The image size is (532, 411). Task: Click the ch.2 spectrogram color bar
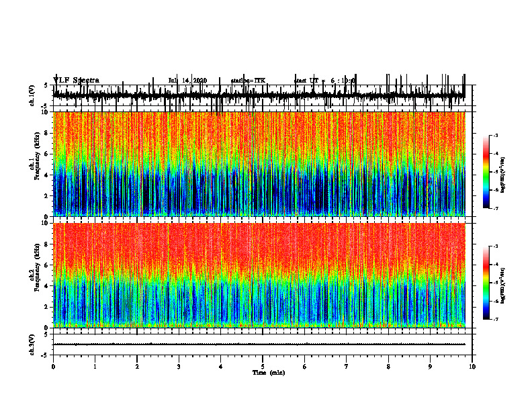(486, 283)
